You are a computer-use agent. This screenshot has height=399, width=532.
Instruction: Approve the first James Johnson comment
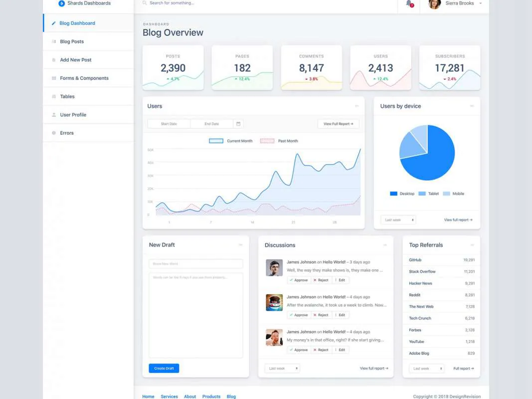(298, 280)
